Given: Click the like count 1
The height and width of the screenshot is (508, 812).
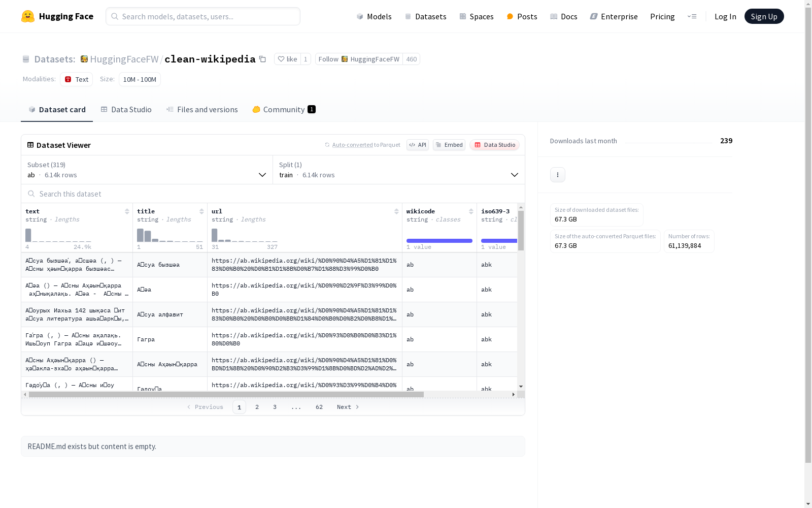Looking at the screenshot, I should coord(306,59).
